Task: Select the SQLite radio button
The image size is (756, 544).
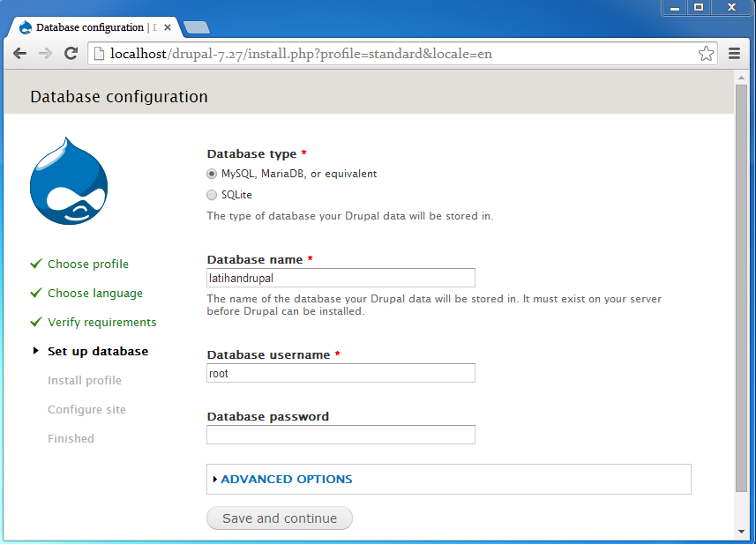Action: [212, 195]
